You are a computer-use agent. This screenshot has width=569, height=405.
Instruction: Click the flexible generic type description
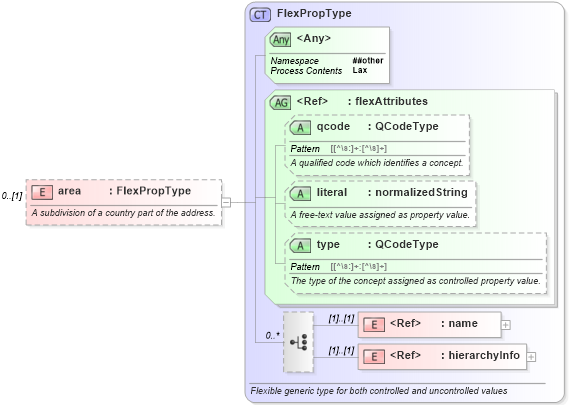pyautogui.click(x=379, y=391)
